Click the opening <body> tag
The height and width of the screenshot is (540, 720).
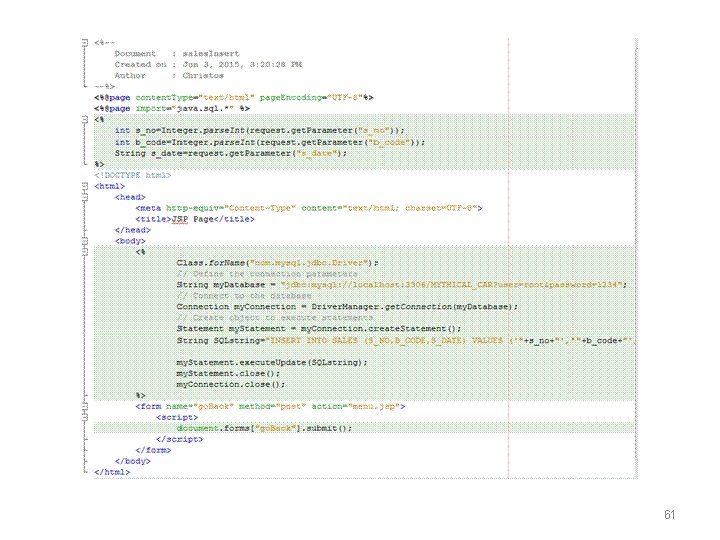130,241
